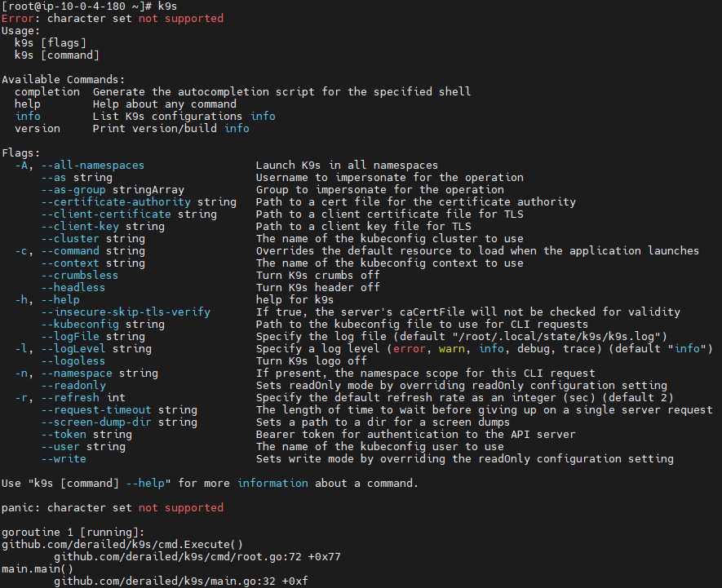Click the '--token' flag
Image resolution: width=722 pixels, height=588 pixels.
click(64, 434)
